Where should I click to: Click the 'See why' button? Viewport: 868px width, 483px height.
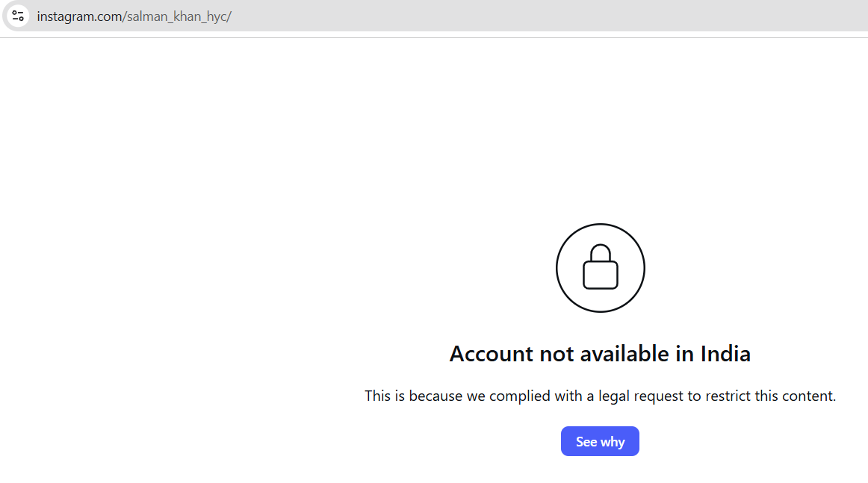point(600,441)
